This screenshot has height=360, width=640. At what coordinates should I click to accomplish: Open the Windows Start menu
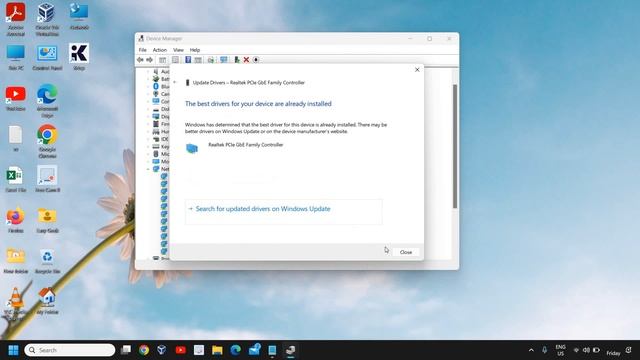13,350
